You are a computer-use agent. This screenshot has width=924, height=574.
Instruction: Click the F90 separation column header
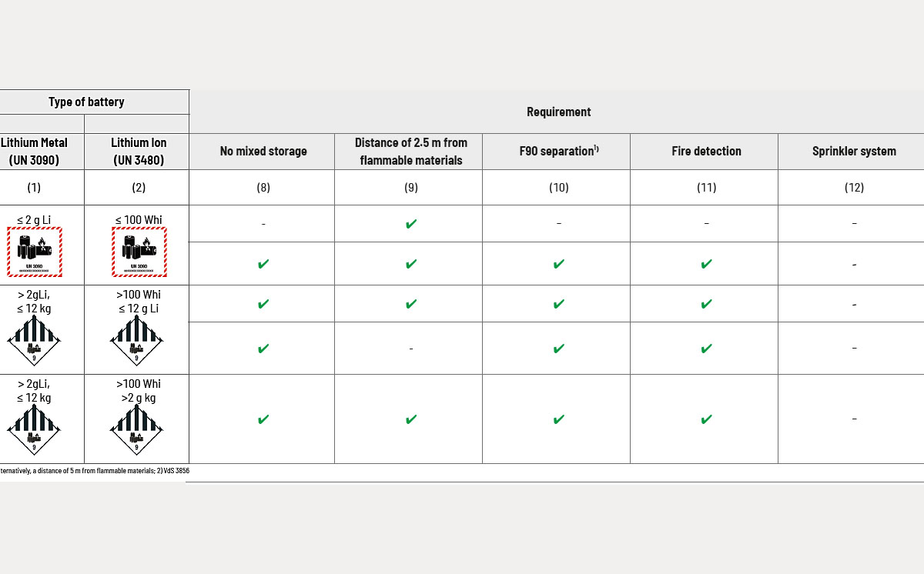pyautogui.click(x=559, y=152)
